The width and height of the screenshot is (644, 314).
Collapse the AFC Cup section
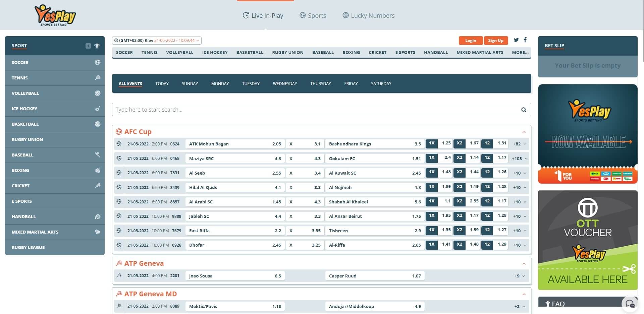pyautogui.click(x=524, y=132)
